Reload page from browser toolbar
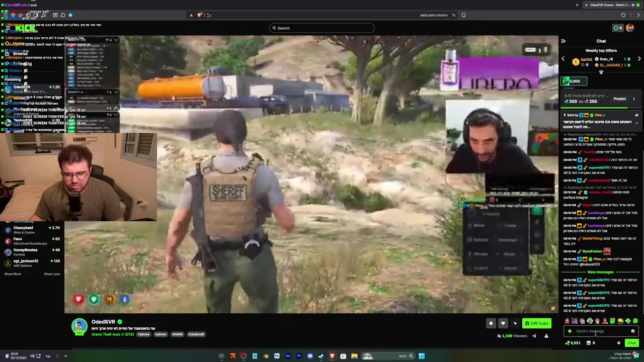644x362 pixels. click(623, 15)
